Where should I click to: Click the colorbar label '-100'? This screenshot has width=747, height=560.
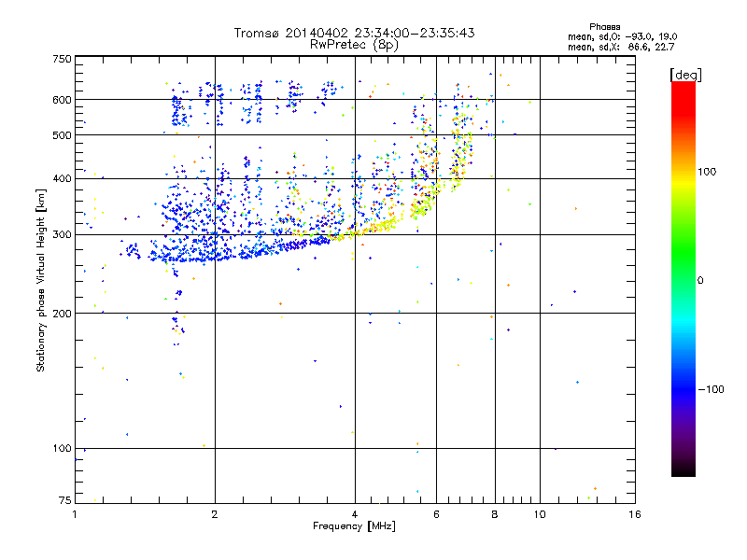711,389
